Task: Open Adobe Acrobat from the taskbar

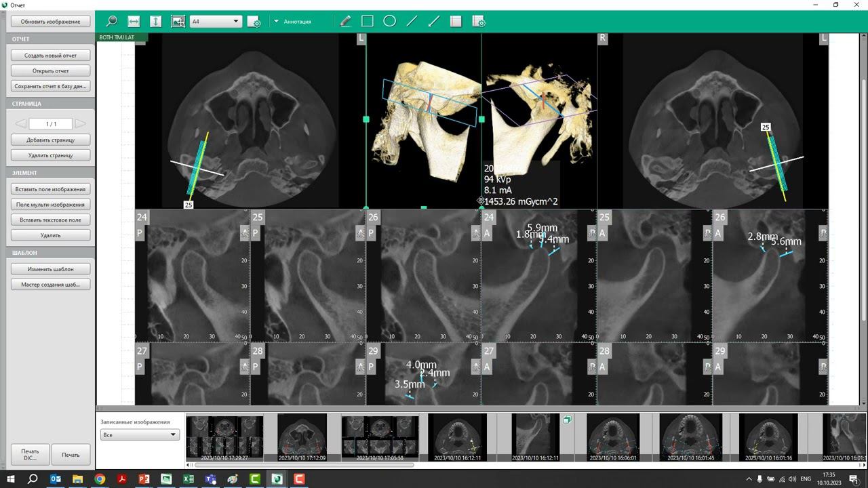Action: [x=121, y=479]
